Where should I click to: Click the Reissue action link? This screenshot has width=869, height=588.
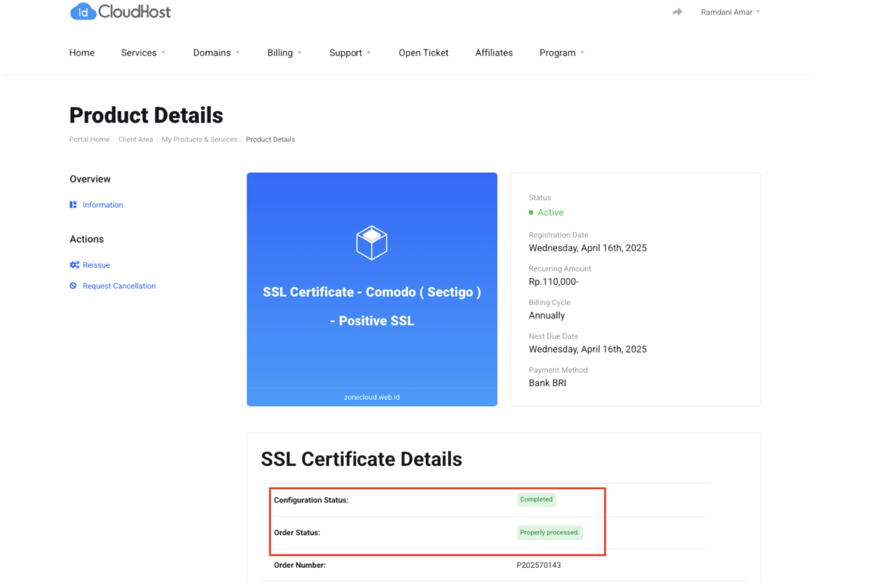click(x=96, y=265)
